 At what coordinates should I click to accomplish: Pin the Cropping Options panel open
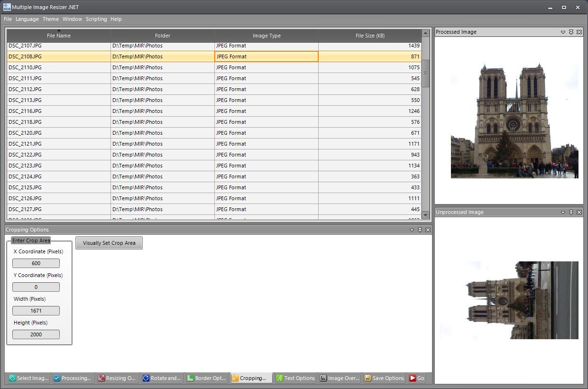click(420, 230)
